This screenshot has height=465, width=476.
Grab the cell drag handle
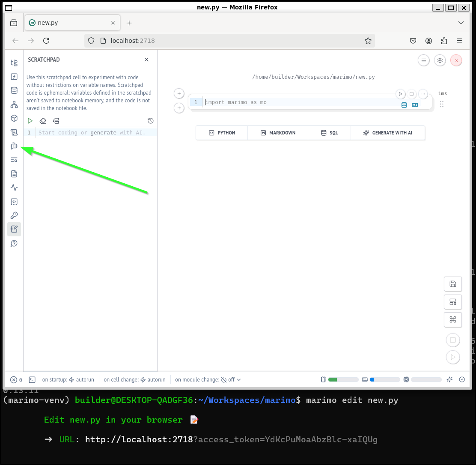click(x=442, y=104)
